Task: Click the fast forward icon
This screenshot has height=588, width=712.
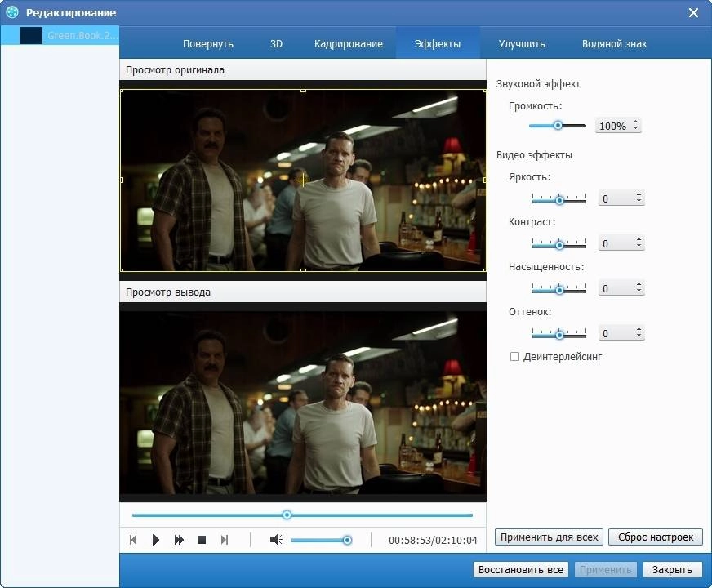Action: pos(179,540)
